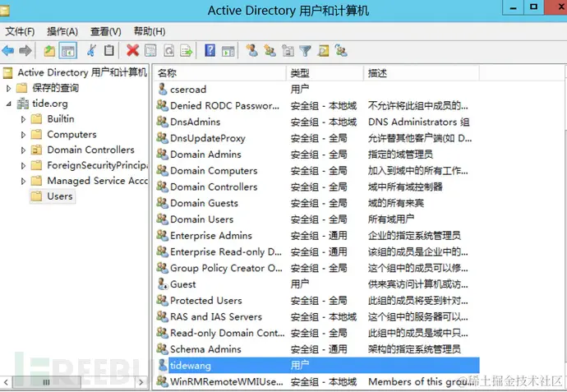Click the tree horizontal scrollbar thumb

[x=46, y=382]
